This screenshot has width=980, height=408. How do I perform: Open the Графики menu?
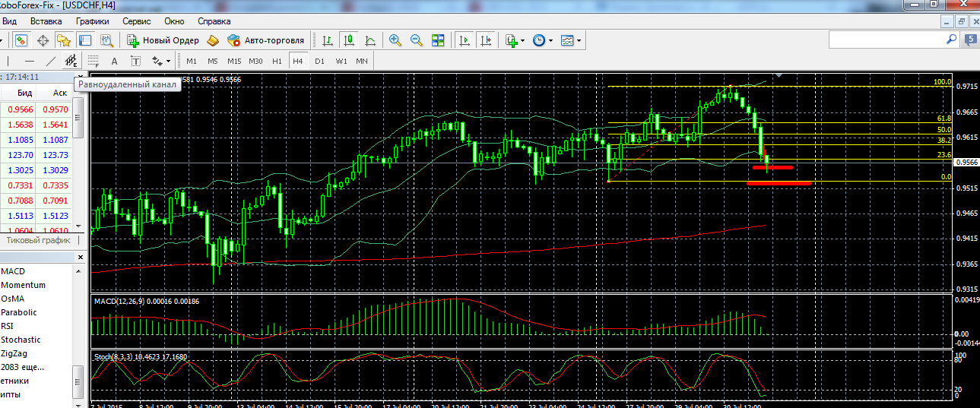pos(92,21)
